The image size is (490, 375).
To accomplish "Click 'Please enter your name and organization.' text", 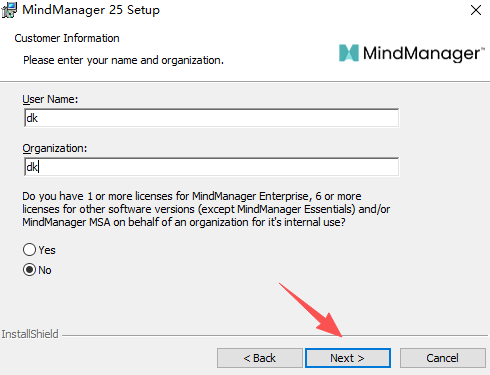I will (123, 60).
